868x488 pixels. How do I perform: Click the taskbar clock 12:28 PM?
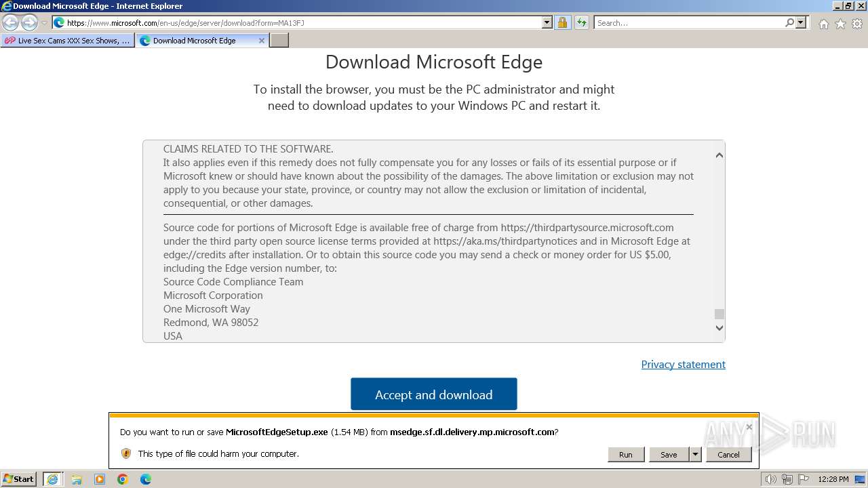point(833,479)
